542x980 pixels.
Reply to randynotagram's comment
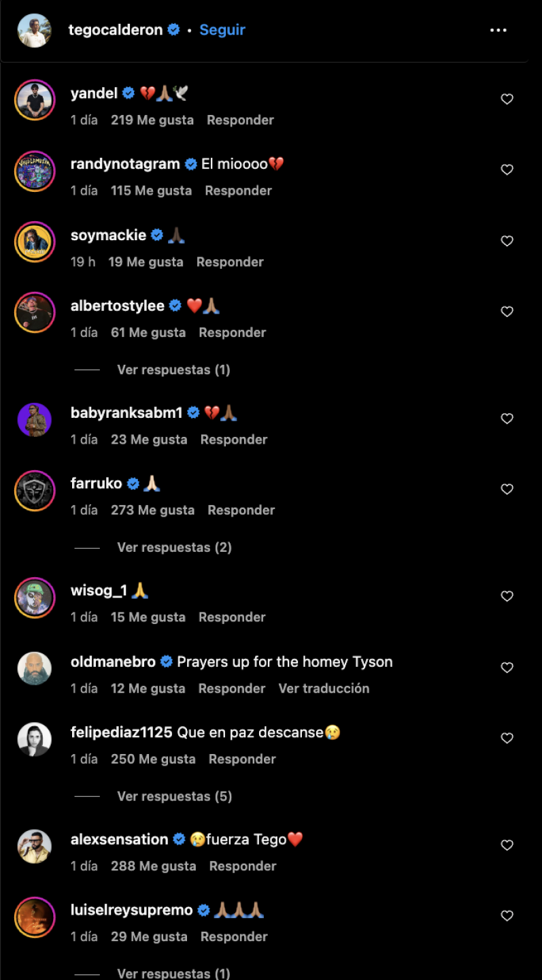(x=238, y=191)
